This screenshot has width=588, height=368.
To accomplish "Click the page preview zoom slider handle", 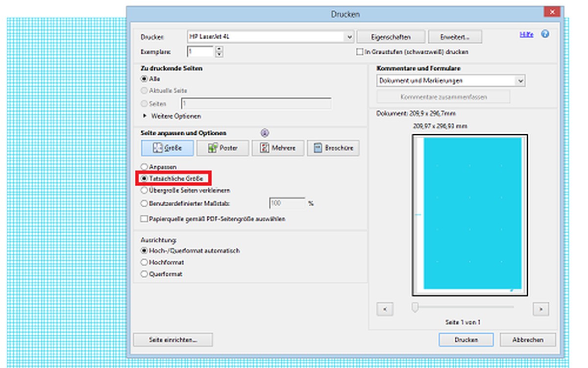I will point(415,307).
